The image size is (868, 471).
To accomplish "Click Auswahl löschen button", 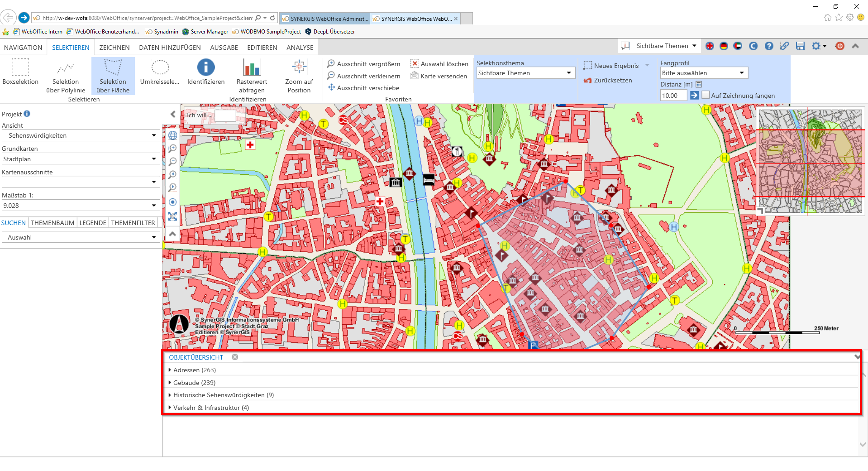I will coord(439,64).
